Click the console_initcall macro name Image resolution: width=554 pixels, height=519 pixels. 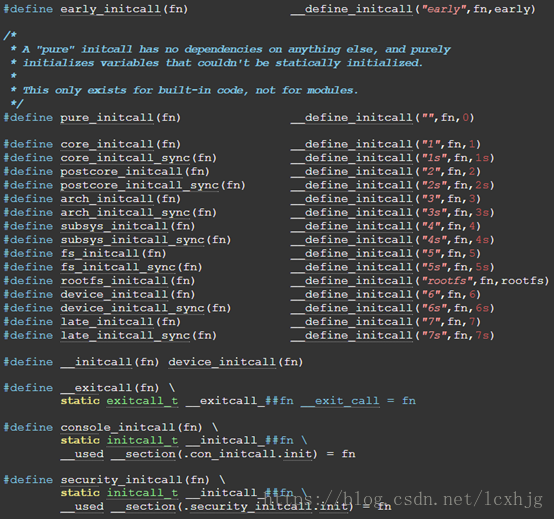coord(118,427)
